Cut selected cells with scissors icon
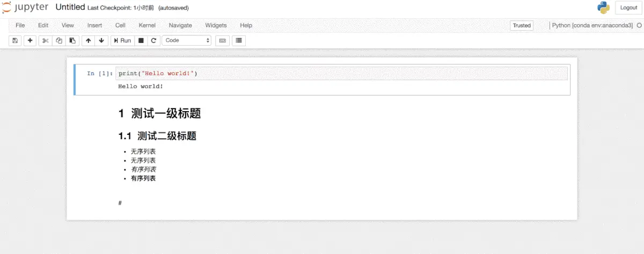This screenshot has height=254, width=644. pos(46,40)
